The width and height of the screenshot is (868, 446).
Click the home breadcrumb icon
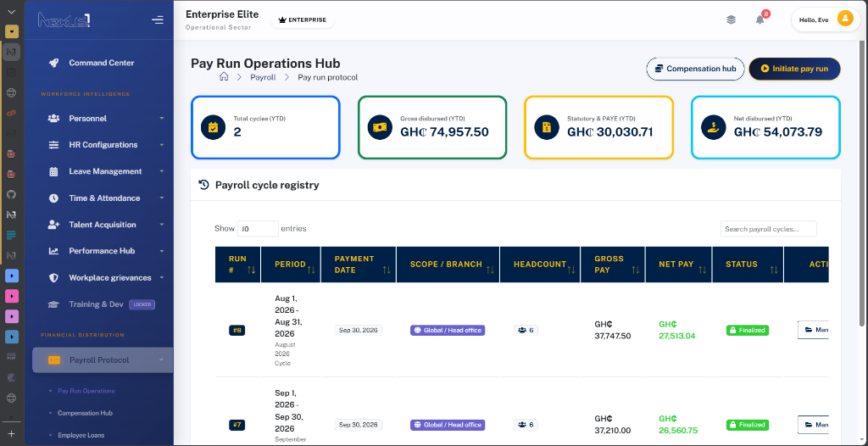point(224,77)
